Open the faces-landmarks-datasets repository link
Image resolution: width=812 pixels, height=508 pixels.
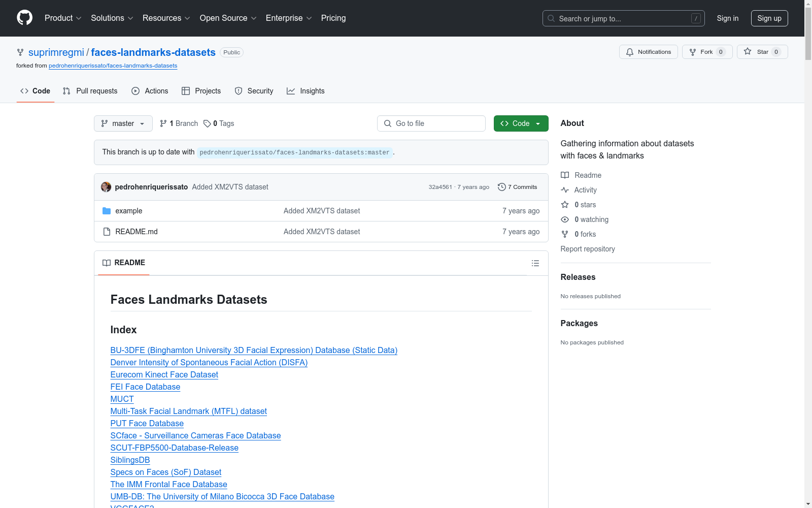click(153, 52)
